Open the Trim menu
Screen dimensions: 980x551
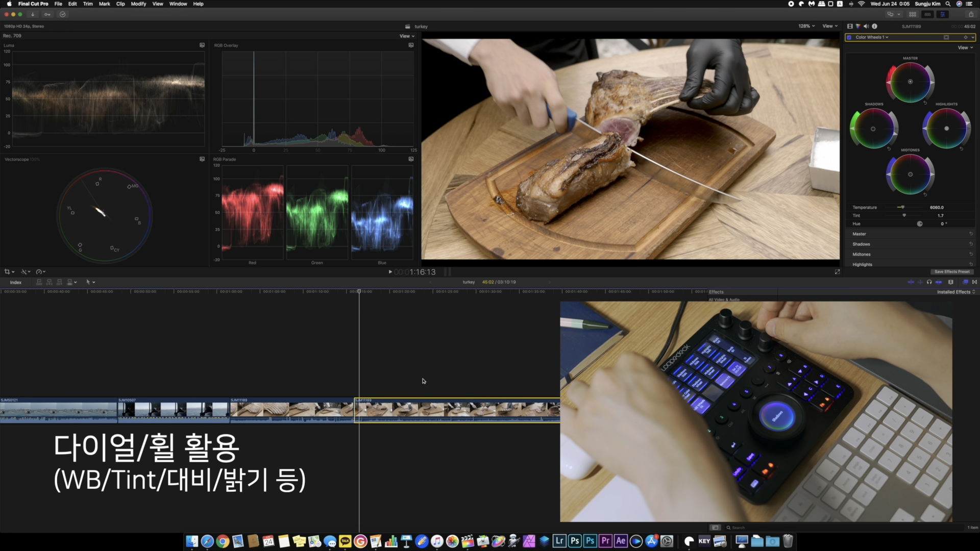click(x=88, y=4)
